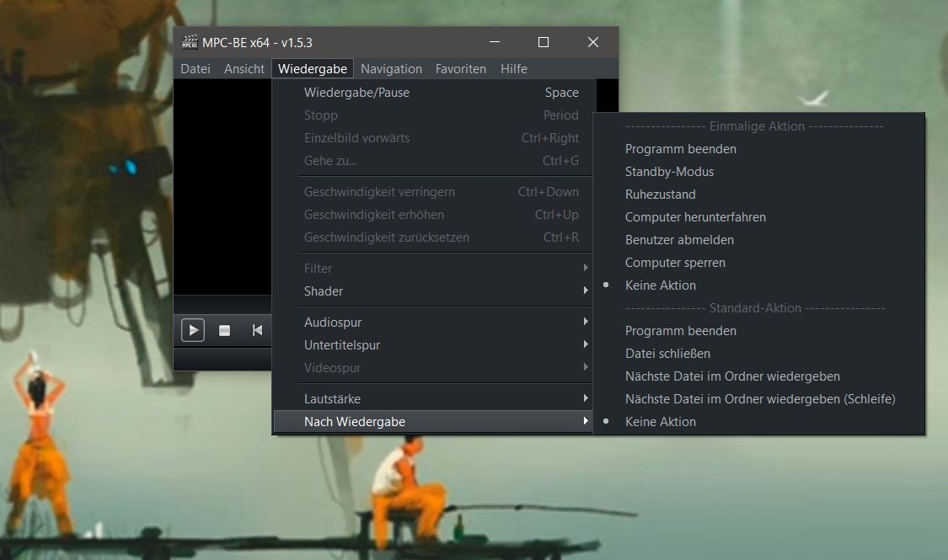The width and height of the screenshot is (948, 560).
Task: Close the open Wiedergabe menu in the menu bar
Action: tap(313, 69)
